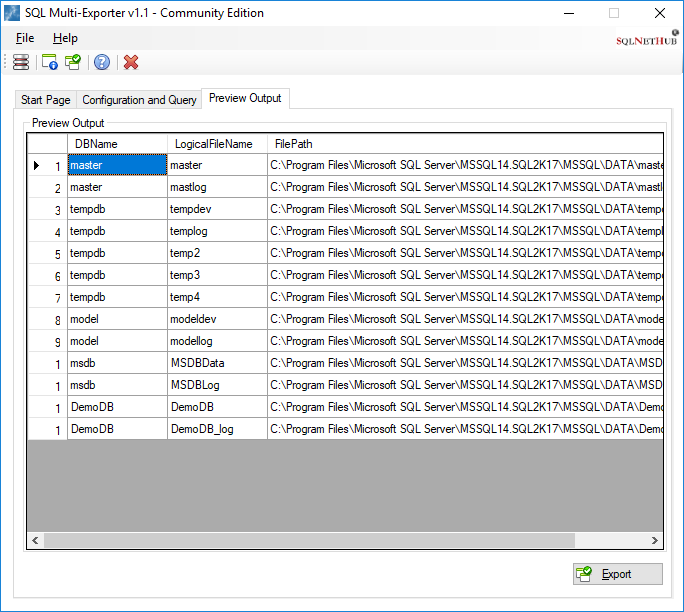Viewport: 684px width, 612px height.
Task: Click the temp3 LogicalFileName cell
Action: [x=217, y=275]
